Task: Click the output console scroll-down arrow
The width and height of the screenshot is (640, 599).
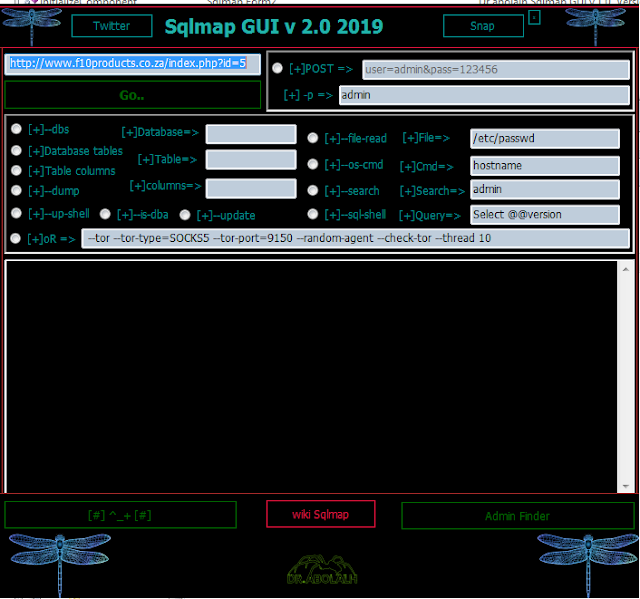Action: [625, 485]
